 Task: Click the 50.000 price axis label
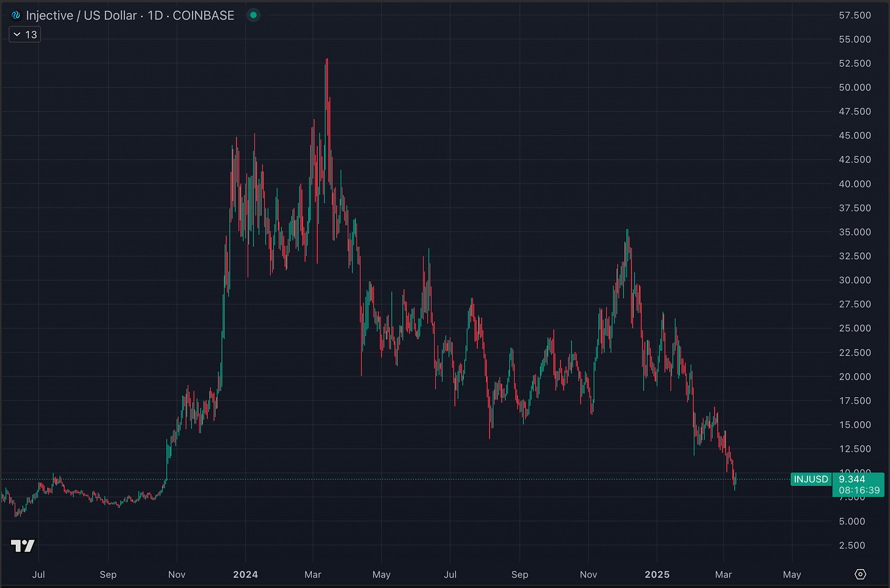point(855,87)
